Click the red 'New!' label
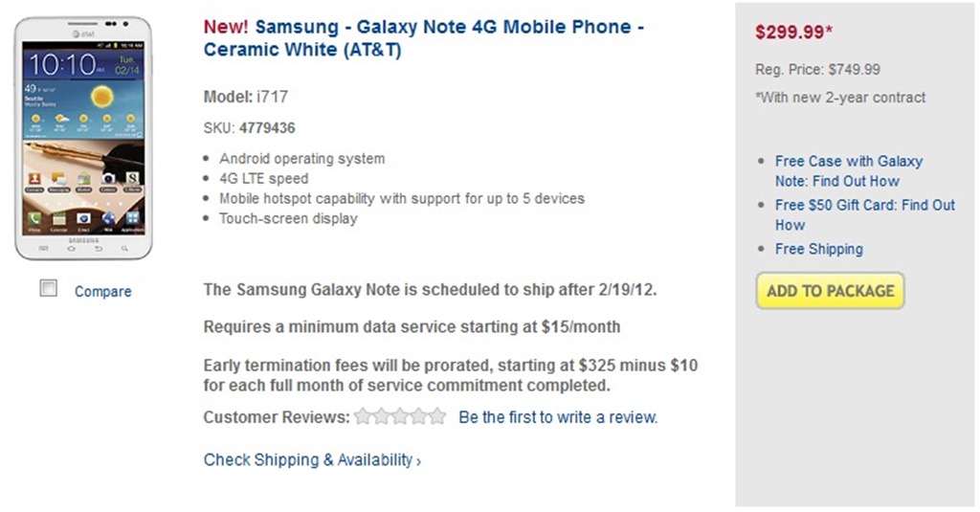Viewport: 980px width, 512px height. pyautogui.click(x=227, y=27)
